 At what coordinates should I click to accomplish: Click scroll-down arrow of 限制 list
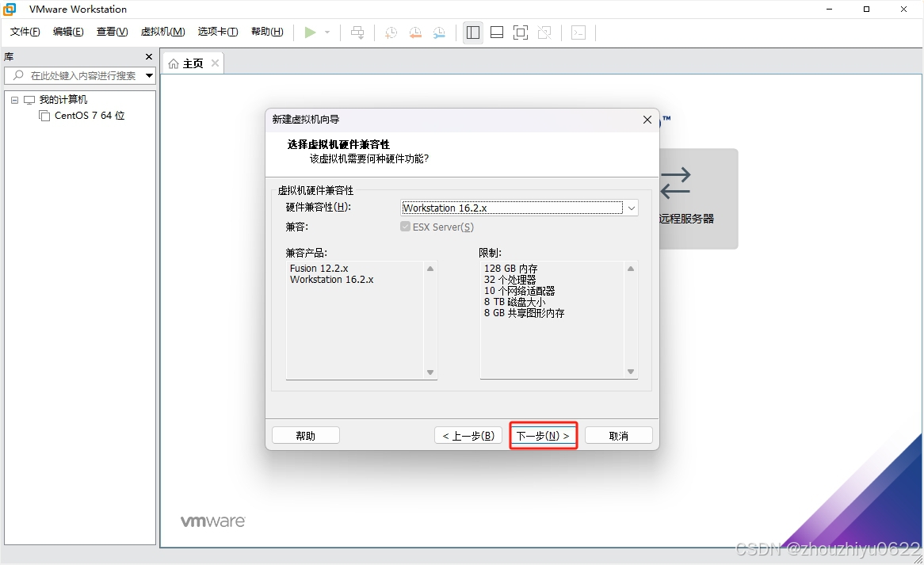coord(631,372)
